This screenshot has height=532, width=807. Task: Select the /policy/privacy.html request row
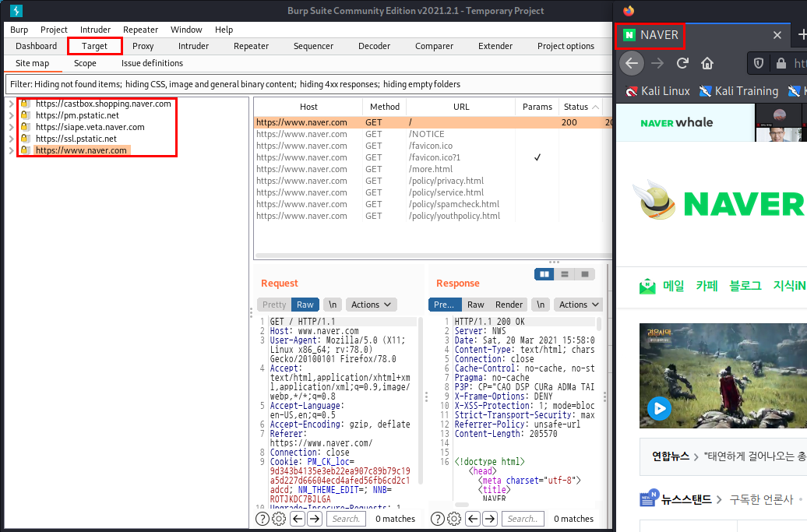point(432,181)
